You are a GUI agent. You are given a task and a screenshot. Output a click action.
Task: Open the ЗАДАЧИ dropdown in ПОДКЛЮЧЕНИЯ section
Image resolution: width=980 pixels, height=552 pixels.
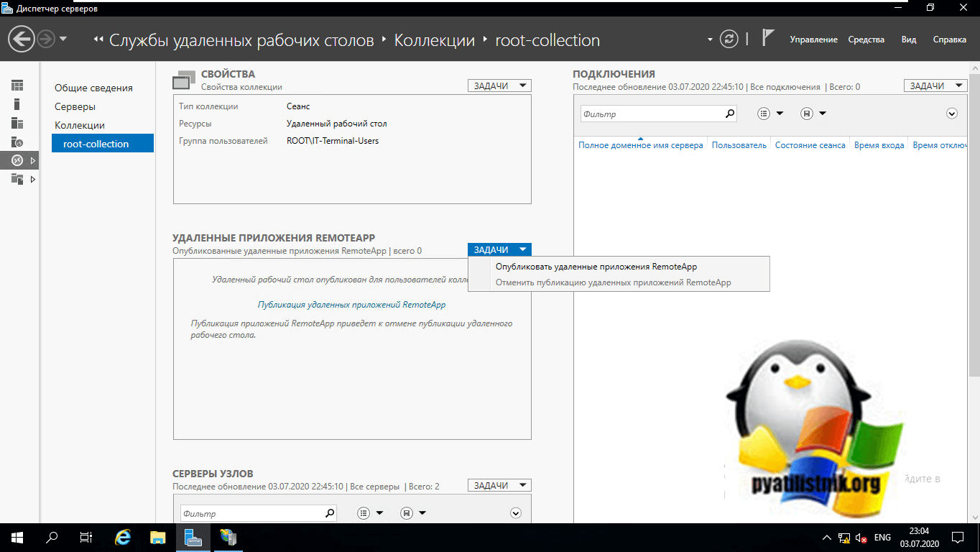click(x=935, y=86)
